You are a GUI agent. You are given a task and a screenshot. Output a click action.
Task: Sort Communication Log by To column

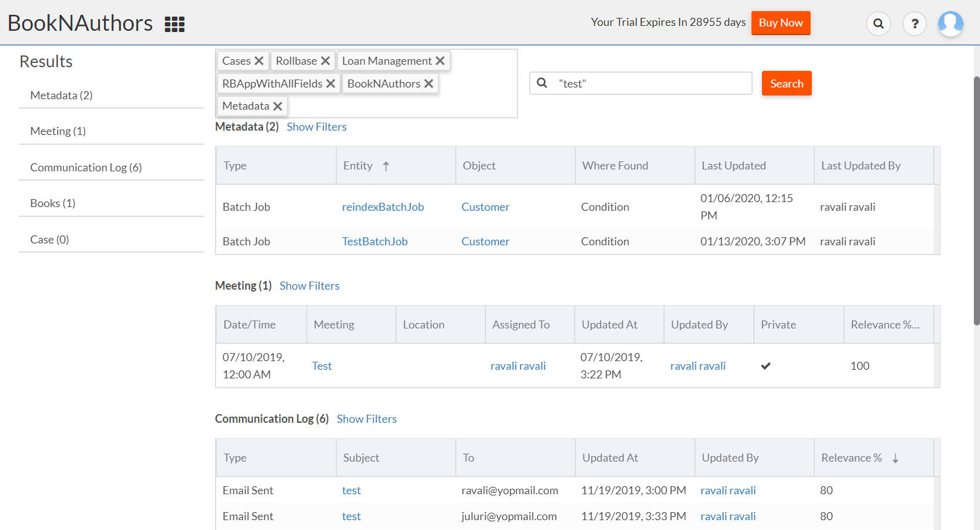(516, 458)
